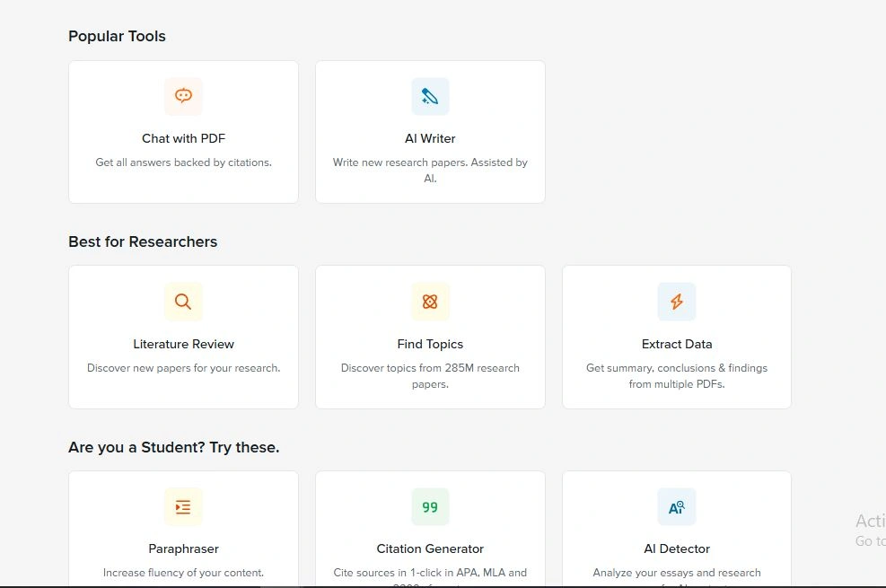This screenshot has width=886, height=588.
Task: Click the Citation Generator quotes icon
Action: click(430, 507)
